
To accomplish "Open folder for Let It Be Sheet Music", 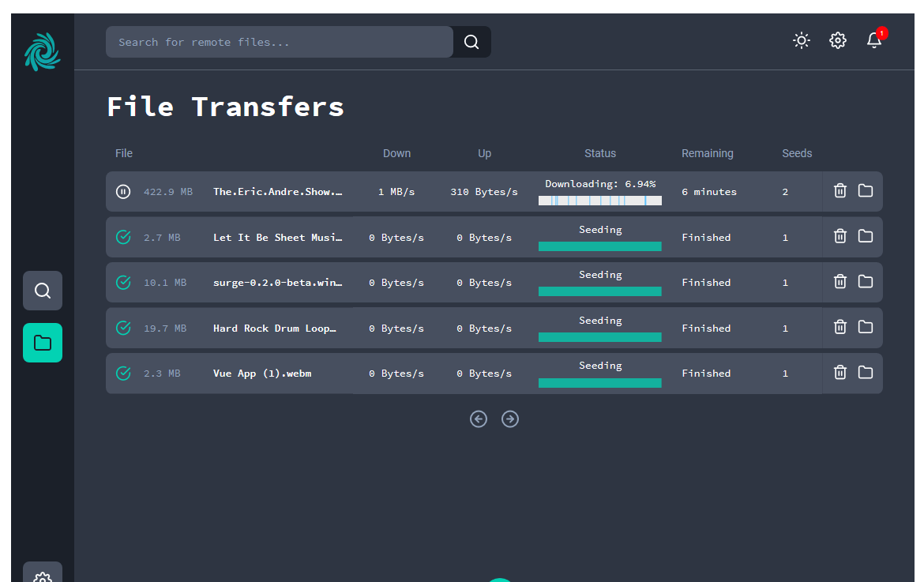I will click(865, 236).
